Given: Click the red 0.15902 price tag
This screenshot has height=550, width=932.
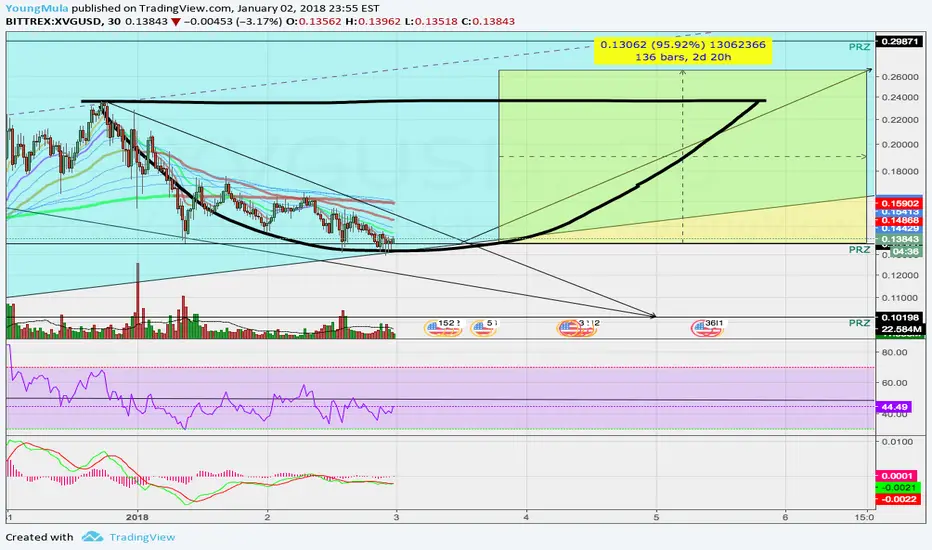Looking at the screenshot, I should (x=900, y=203).
